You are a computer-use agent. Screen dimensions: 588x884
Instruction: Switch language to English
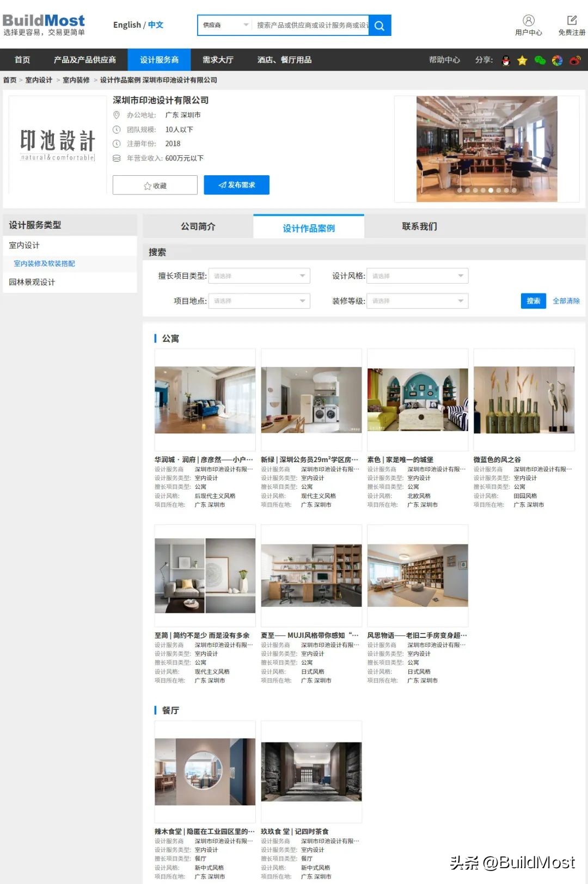127,25
